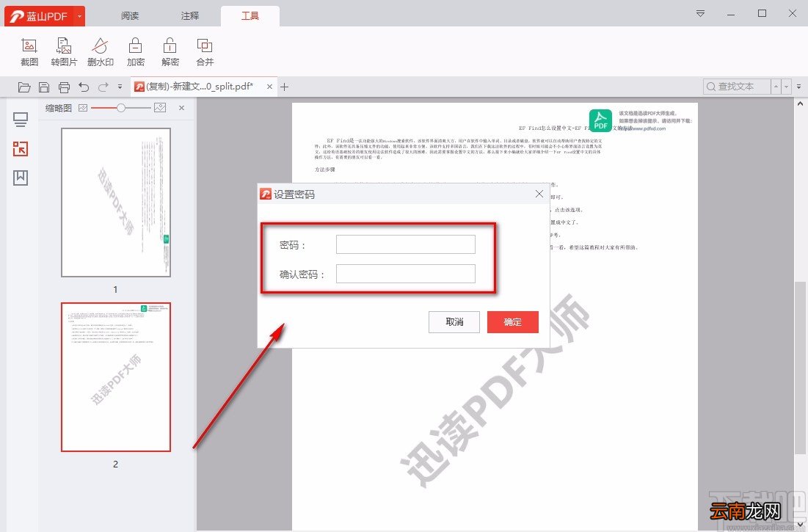Switch to the 注释 tab
808x532 pixels.
[x=189, y=16]
